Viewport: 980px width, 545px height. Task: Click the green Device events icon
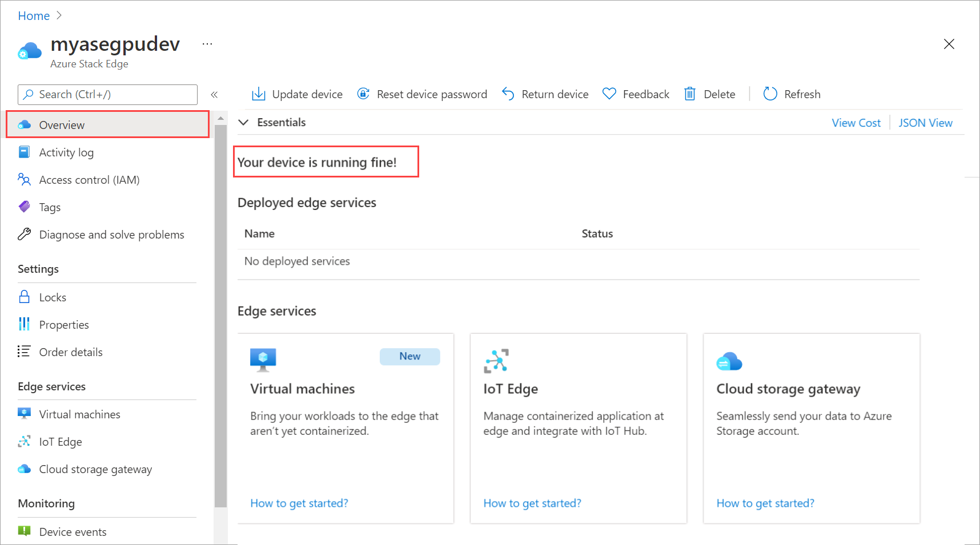pos(24,531)
